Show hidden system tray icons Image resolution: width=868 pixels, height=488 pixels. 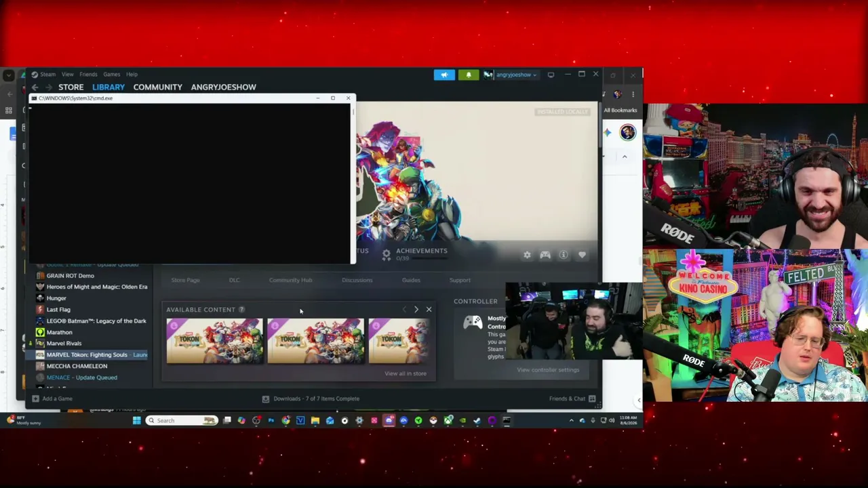click(x=571, y=420)
